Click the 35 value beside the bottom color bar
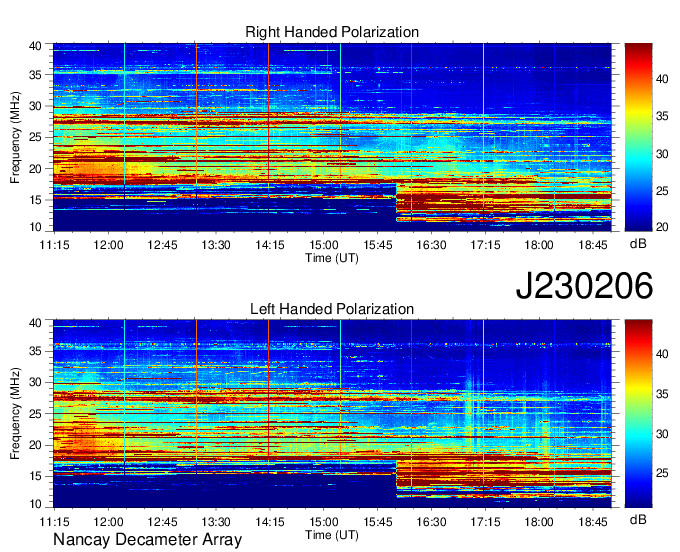This screenshot has width=680, height=552. click(662, 394)
